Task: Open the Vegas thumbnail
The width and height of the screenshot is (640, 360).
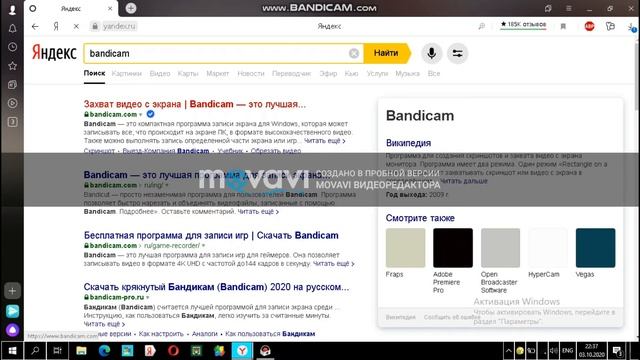Action: [x=595, y=248]
